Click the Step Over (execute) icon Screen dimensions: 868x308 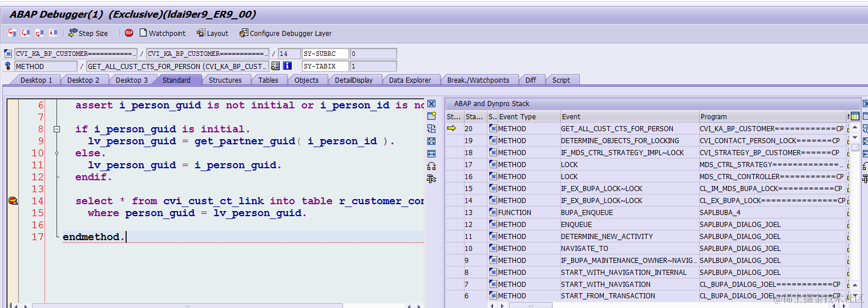tap(26, 33)
